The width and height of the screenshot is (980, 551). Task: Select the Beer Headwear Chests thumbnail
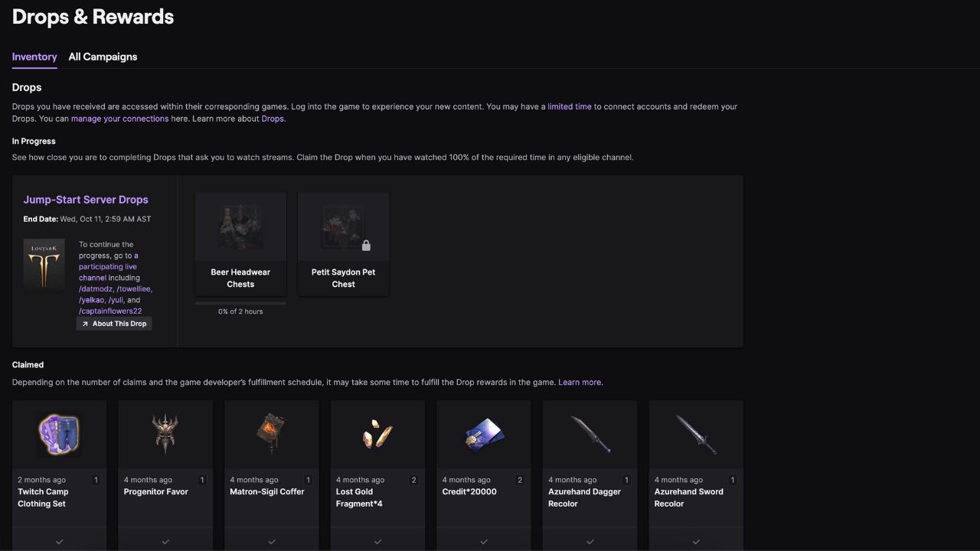240,227
